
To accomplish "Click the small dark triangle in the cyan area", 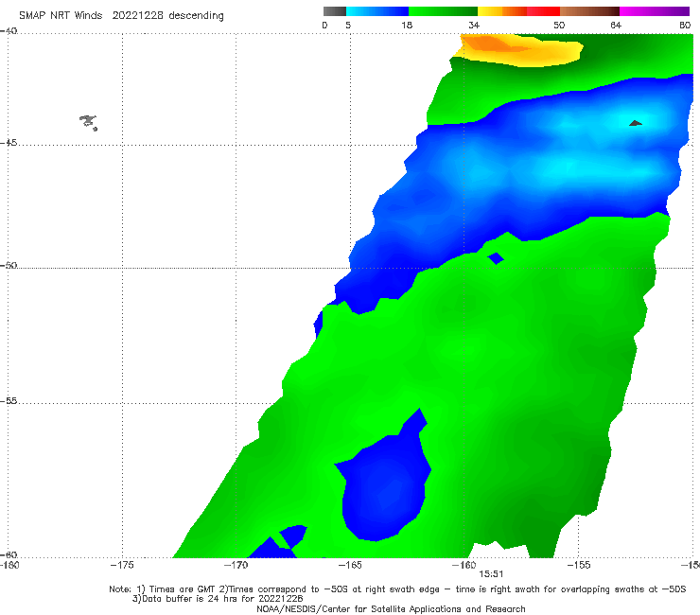I will (x=636, y=123).
